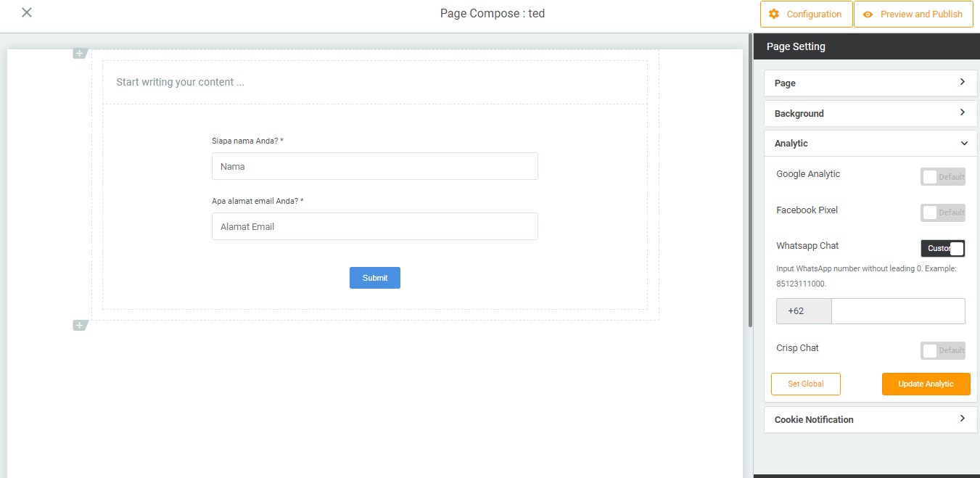Click the upper add-section plus icon

(x=80, y=53)
